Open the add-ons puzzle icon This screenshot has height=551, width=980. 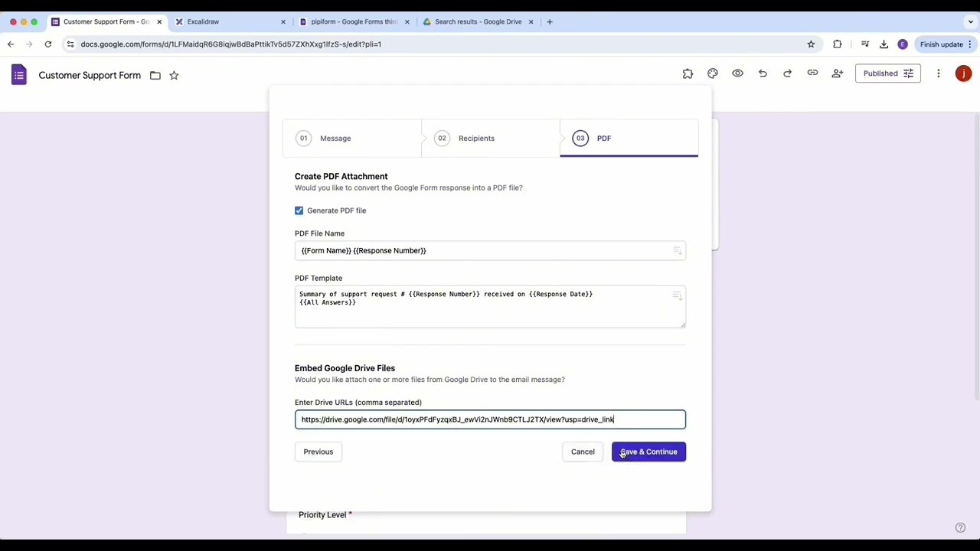(x=688, y=73)
